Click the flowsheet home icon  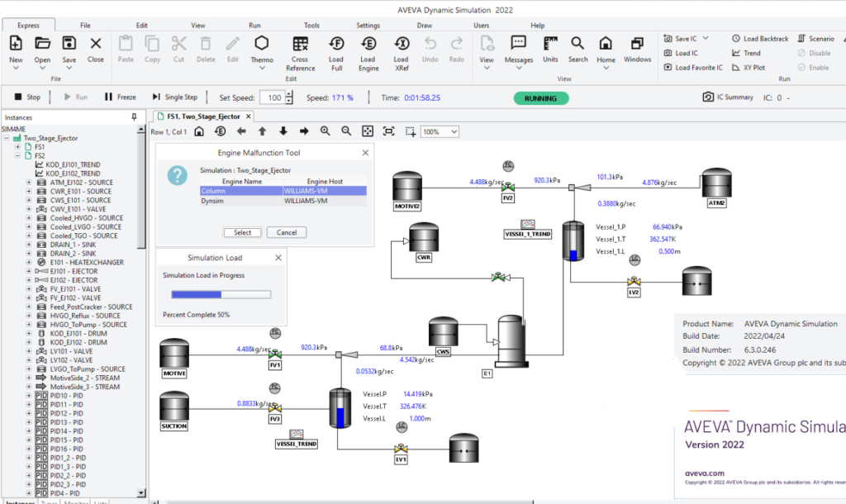(199, 131)
